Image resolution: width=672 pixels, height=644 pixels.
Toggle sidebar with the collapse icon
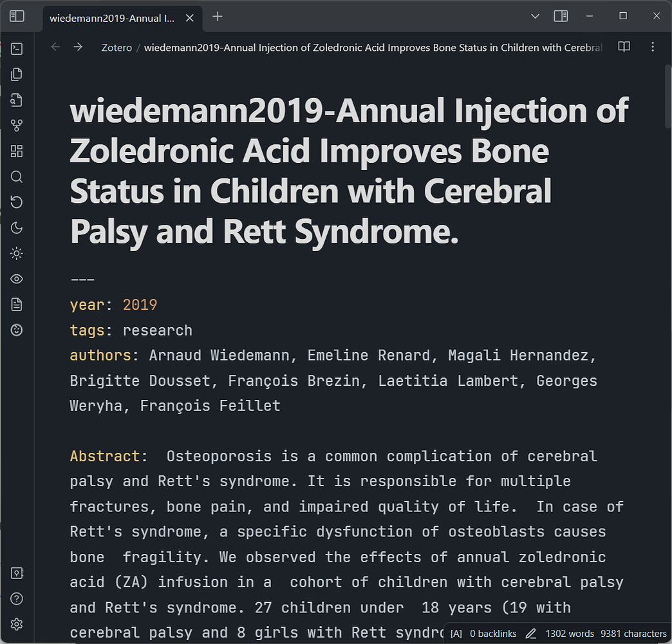point(17,16)
